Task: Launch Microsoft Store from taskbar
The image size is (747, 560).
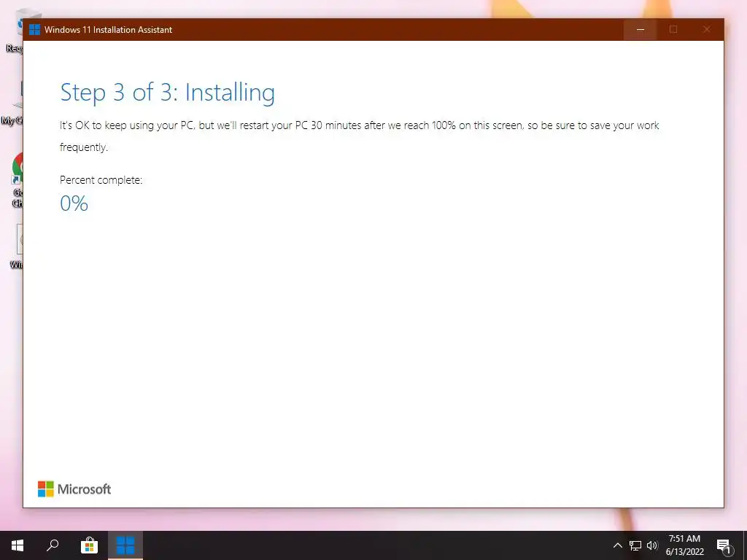Action: pyautogui.click(x=89, y=545)
